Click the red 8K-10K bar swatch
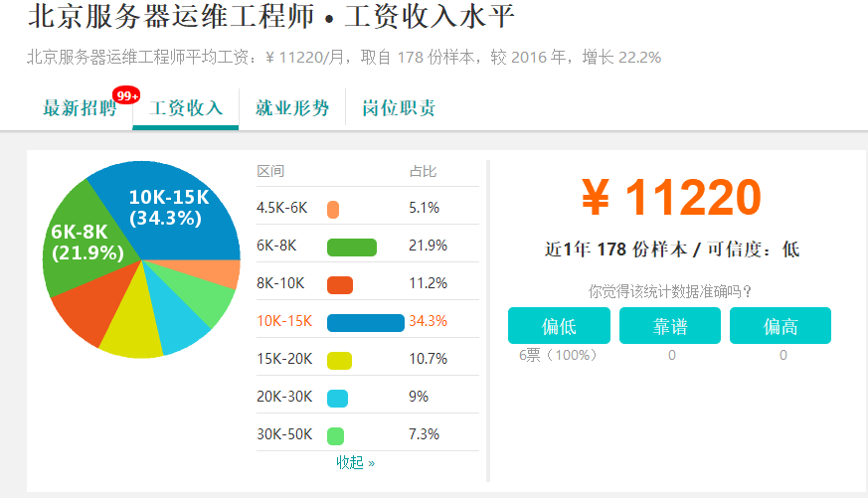Viewport: 868px width, 498px height. 340,285
